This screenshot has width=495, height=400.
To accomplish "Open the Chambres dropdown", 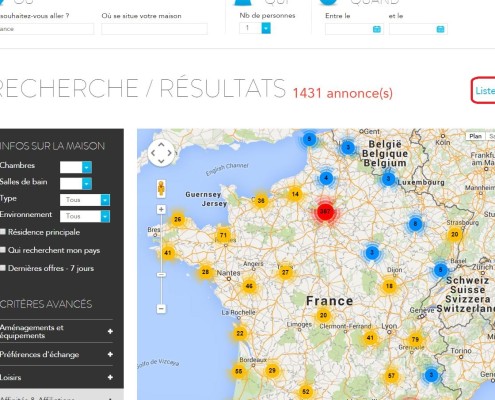I will tap(76, 167).
